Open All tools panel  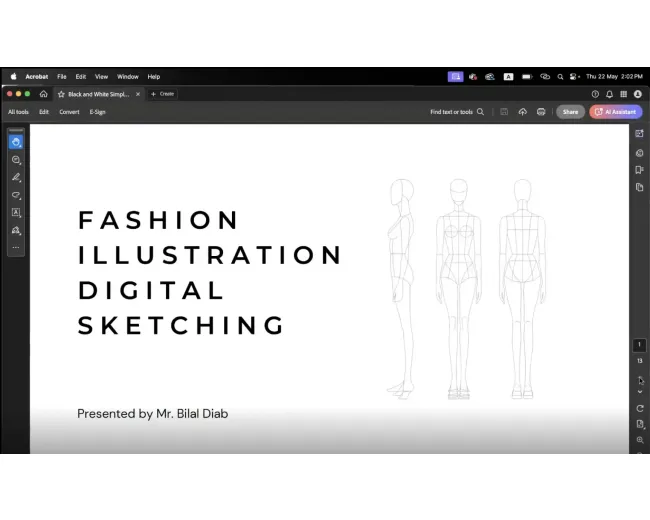tap(18, 112)
